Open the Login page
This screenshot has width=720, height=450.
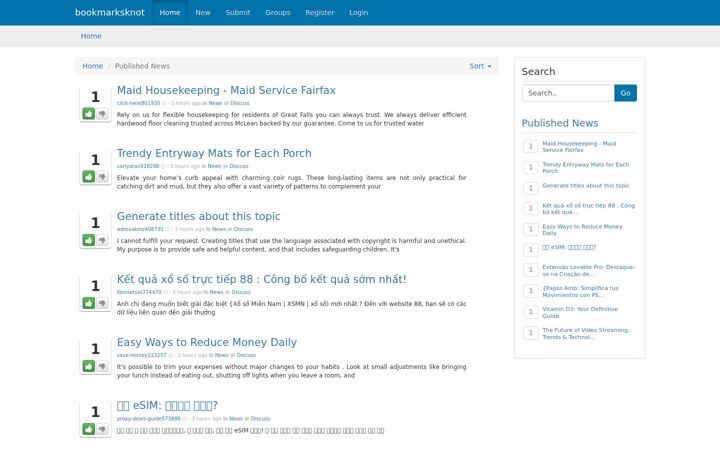(359, 12)
